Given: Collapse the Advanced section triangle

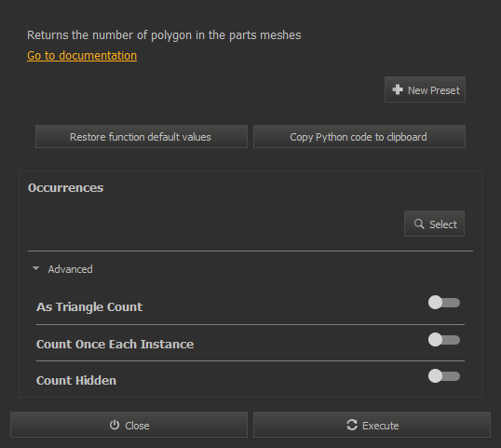Looking at the screenshot, I should click(35, 269).
